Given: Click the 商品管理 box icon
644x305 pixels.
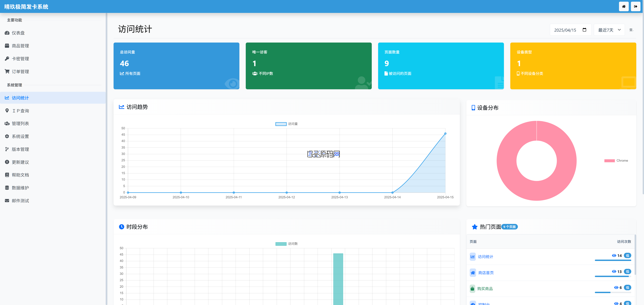Looking at the screenshot, I should (7, 46).
